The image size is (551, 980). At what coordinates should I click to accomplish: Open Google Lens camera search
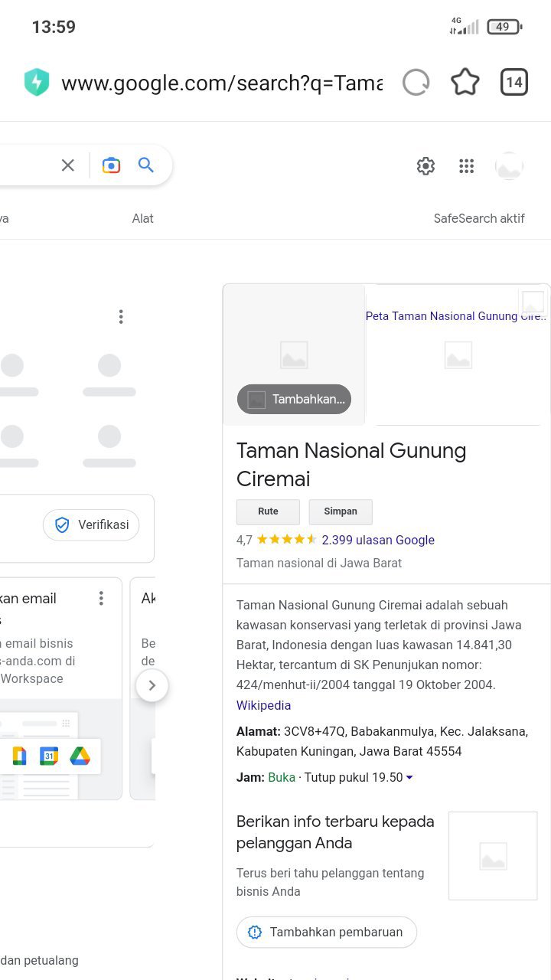[111, 165]
